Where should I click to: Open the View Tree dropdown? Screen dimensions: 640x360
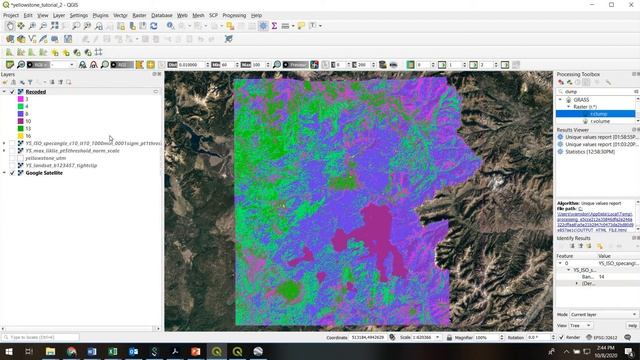[581, 326]
